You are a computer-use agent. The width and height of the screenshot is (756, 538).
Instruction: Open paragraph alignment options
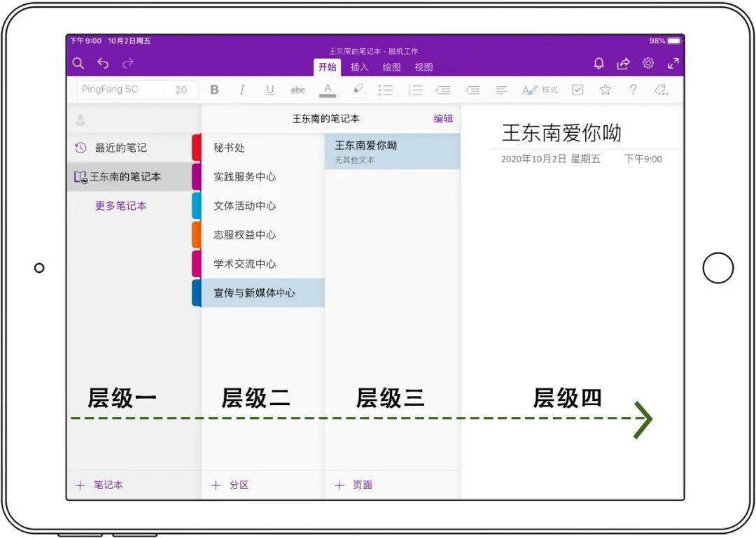[501, 90]
